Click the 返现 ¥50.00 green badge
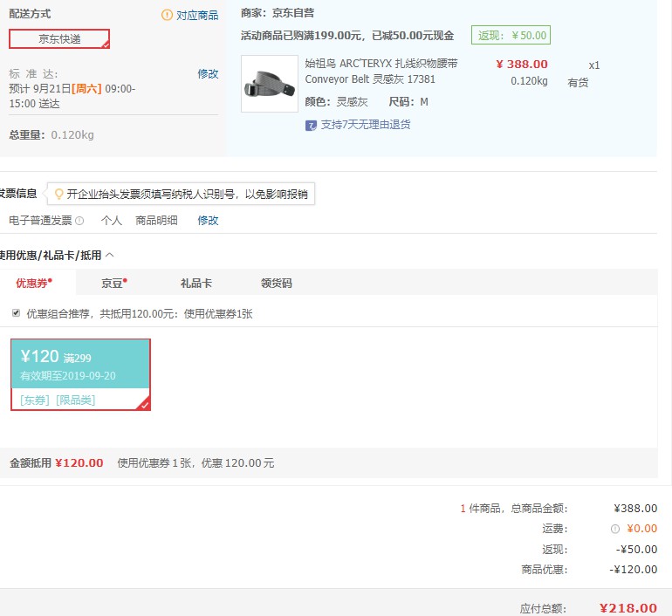Viewport: 672px width, 616px height. click(x=511, y=35)
